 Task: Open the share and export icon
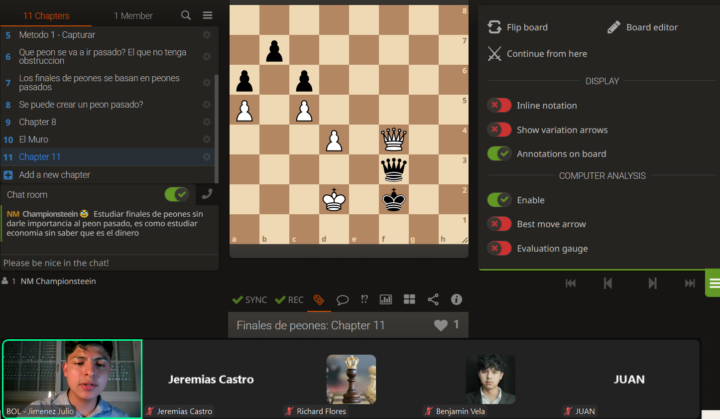[x=433, y=300]
